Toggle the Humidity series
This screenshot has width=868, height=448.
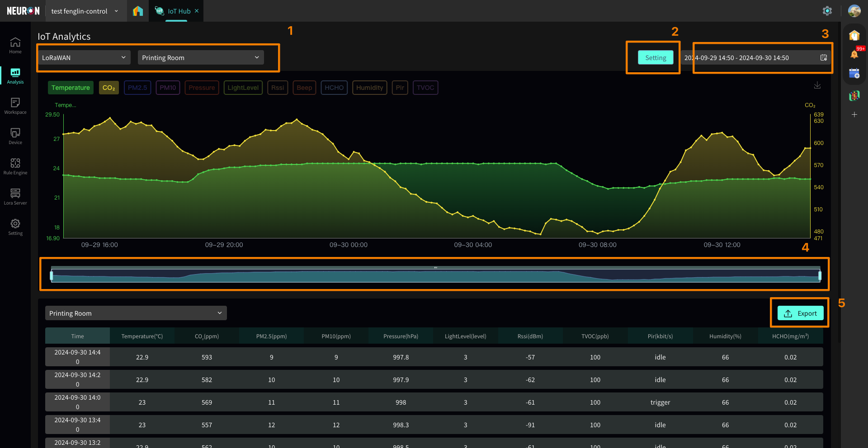369,88
